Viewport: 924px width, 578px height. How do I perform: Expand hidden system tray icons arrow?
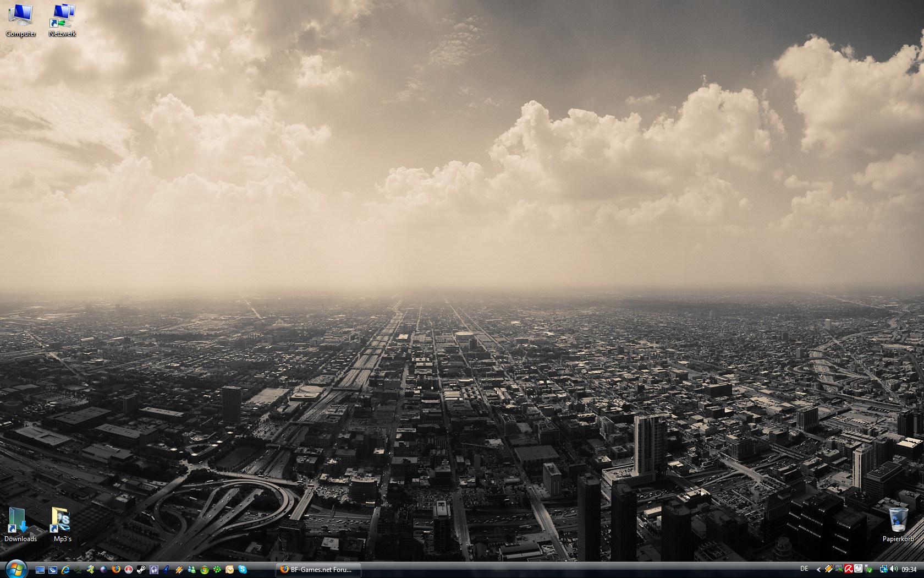pos(818,570)
